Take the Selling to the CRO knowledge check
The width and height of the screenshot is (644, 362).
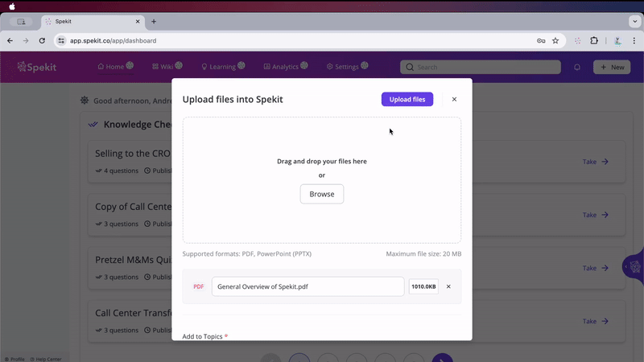(x=595, y=162)
